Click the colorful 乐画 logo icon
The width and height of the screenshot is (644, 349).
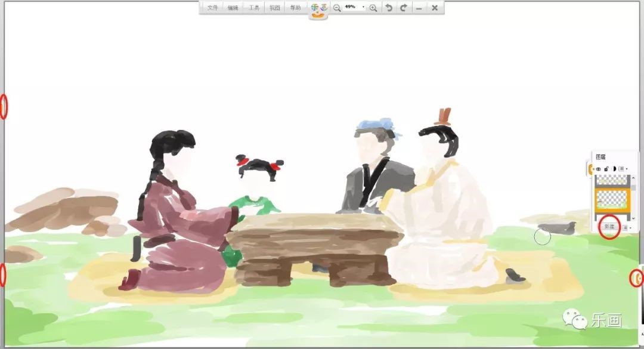click(x=319, y=9)
